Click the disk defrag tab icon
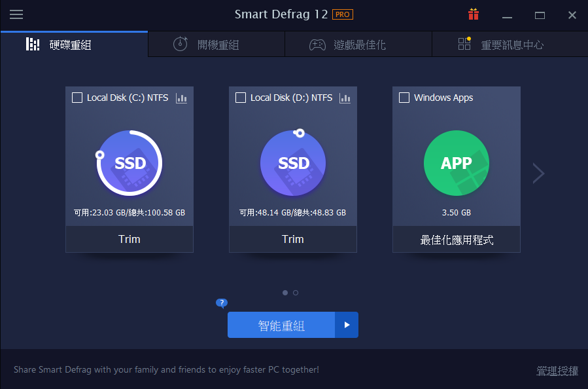 pos(33,45)
